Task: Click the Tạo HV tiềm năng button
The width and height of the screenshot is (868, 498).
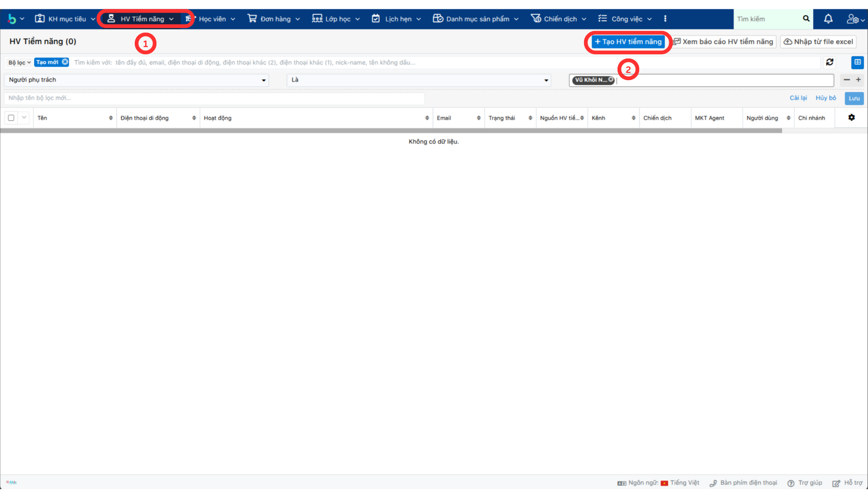Action: click(x=628, y=42)
